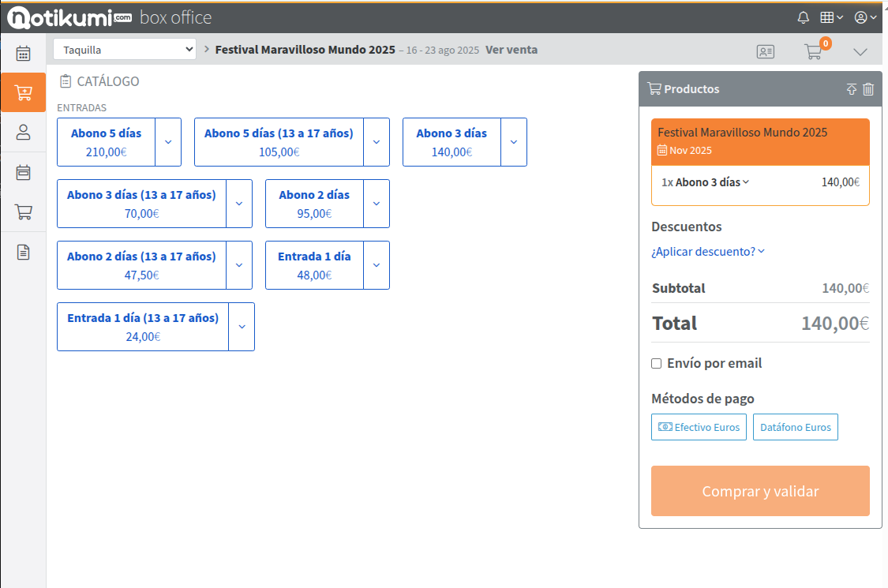Open the customers person icon in sidebar
The height and width of the screenshot is (588, 888).
(x=23, y=132)
